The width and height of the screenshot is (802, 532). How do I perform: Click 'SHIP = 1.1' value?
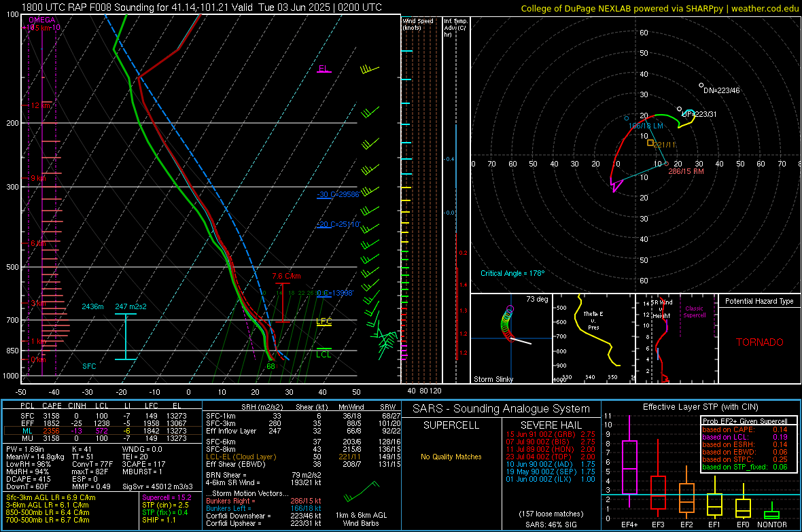point(158,520)
